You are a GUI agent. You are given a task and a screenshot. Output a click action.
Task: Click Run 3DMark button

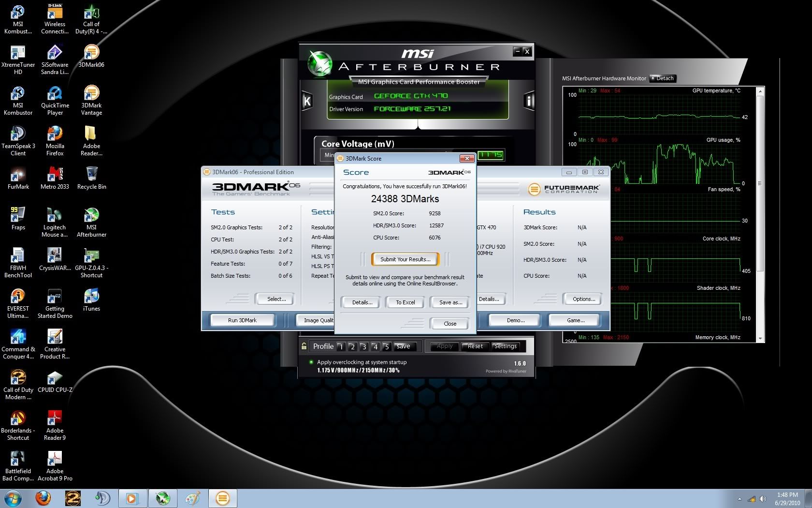[242, 320]
